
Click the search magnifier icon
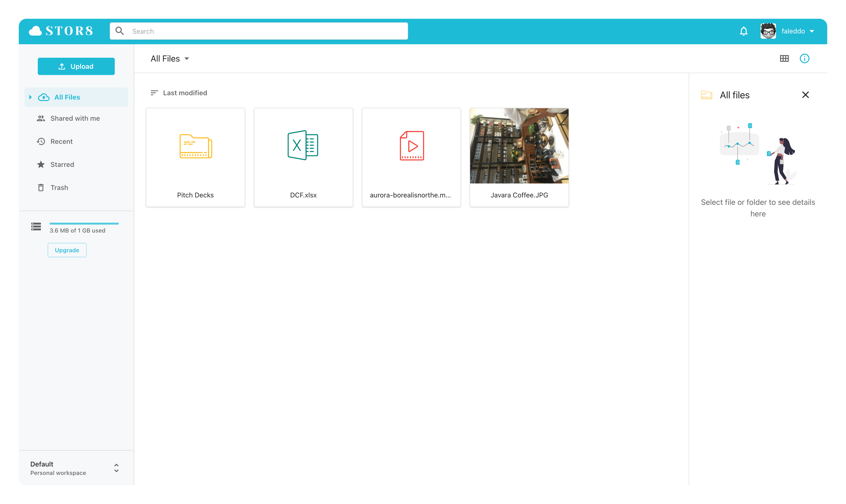pyautogui.click(x=119, y=31)
